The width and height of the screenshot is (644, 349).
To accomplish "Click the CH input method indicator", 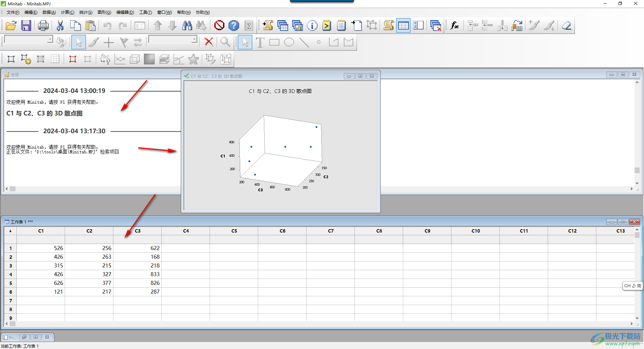I will pos(632,286).
